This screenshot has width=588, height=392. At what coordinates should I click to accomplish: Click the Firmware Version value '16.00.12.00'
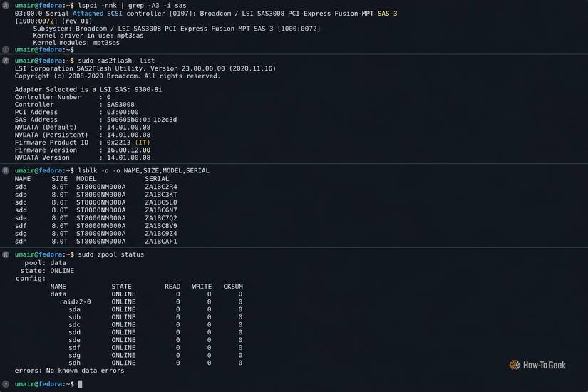tap(128, 150)
